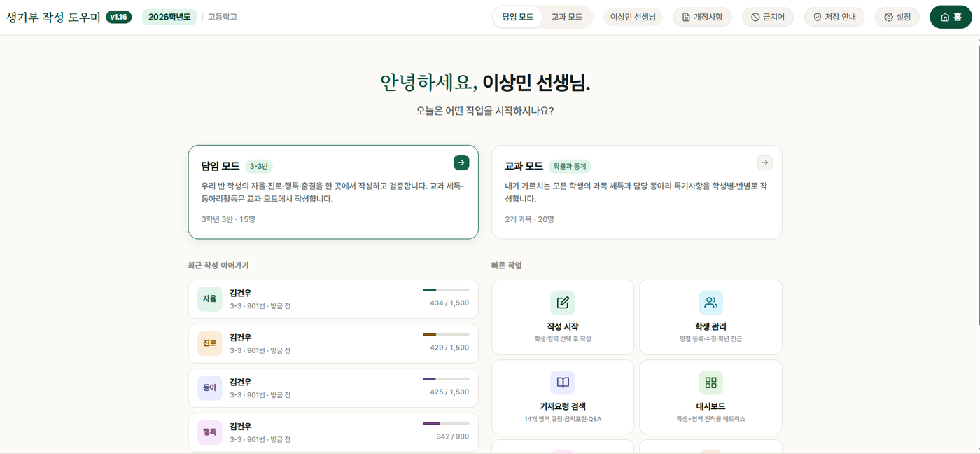
Task: Open 저장 안내 shield button
Action: tap(834, 17)
